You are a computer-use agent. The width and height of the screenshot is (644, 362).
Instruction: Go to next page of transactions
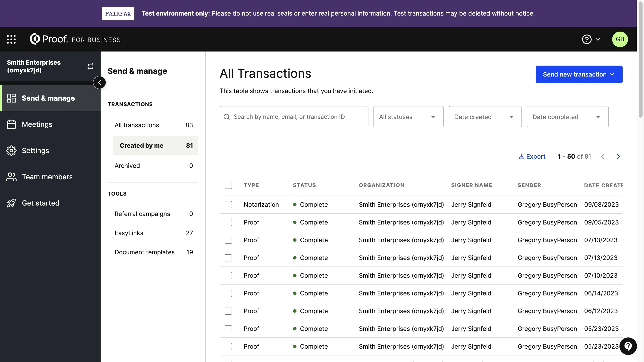click(x=618, y=156)
